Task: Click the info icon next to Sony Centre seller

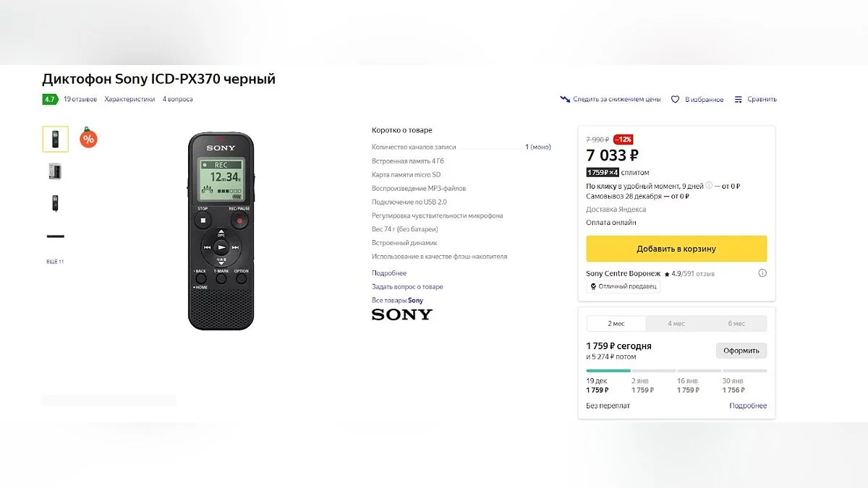Action: tap(762, 273)
